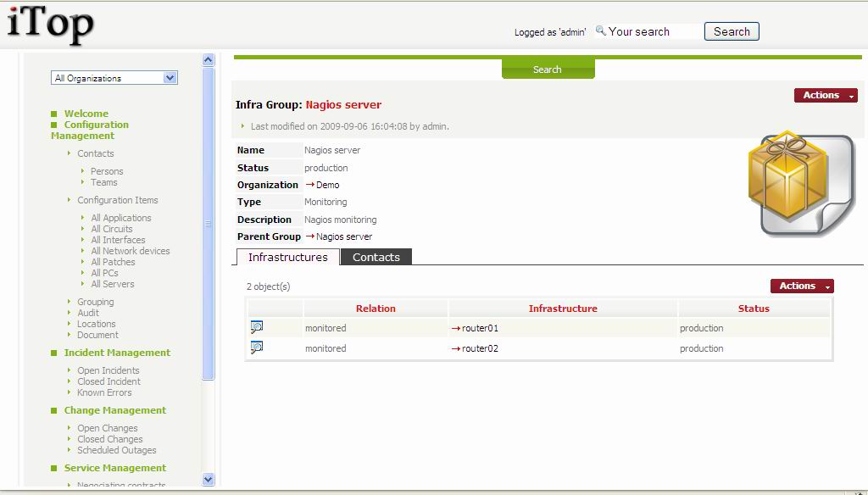This screenshot has width=868, height=495.
Task: Select Audit in the sidebar
Action: tap(88, 313)
